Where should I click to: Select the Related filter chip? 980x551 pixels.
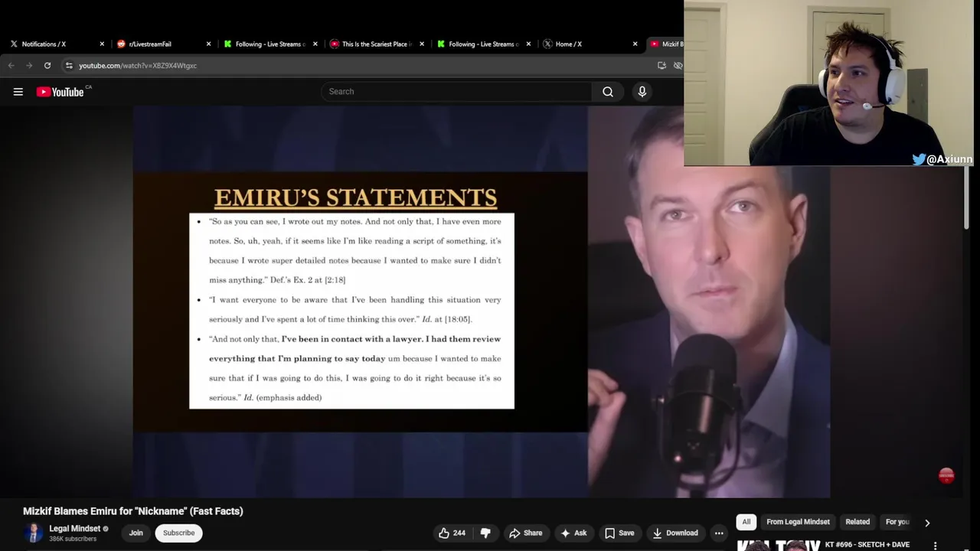[x=857, y=522]
